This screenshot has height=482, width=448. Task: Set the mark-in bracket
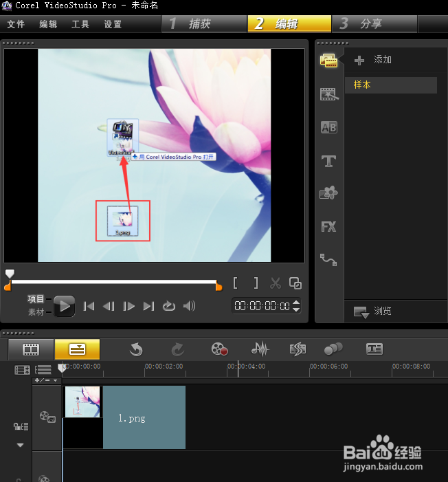tap(236, 283)
